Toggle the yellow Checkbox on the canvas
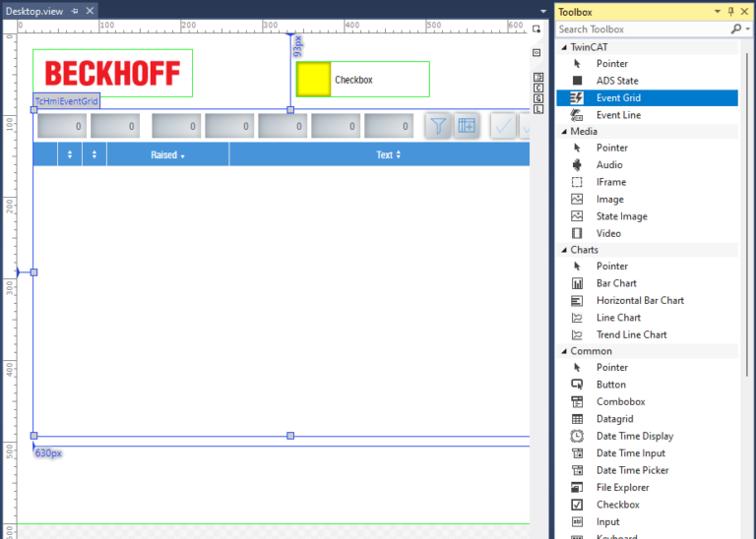 (x=313, y=80)
